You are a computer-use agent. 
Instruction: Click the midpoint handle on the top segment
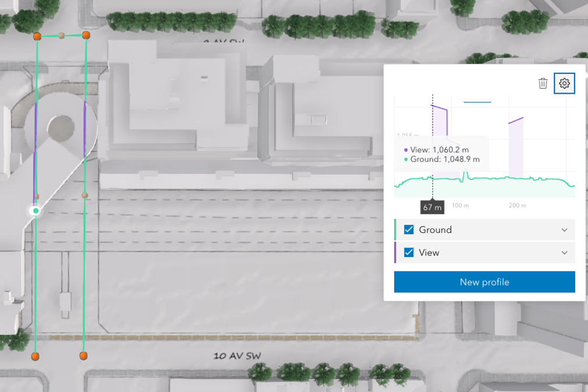point(62,36)
